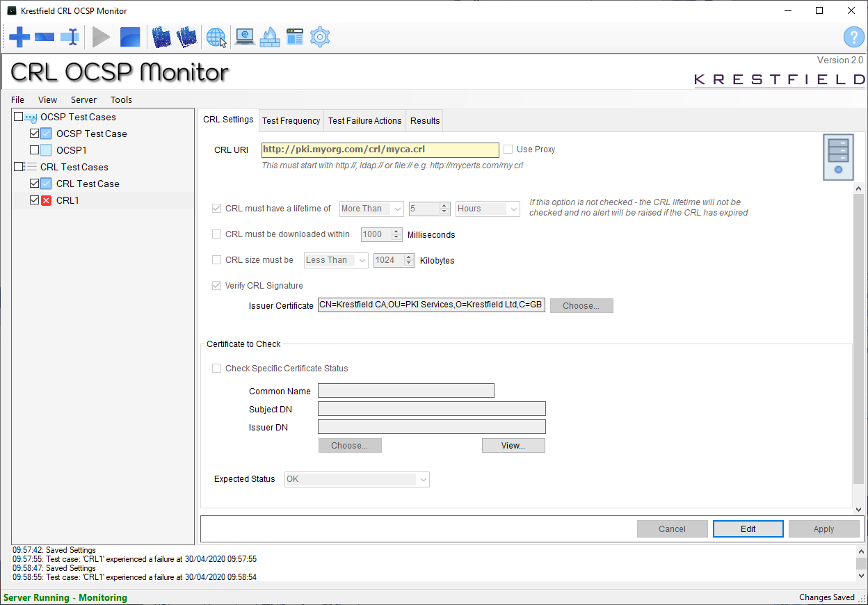Enable the Use Proxy checkbox
868x605 pixels.
(508, 150)
